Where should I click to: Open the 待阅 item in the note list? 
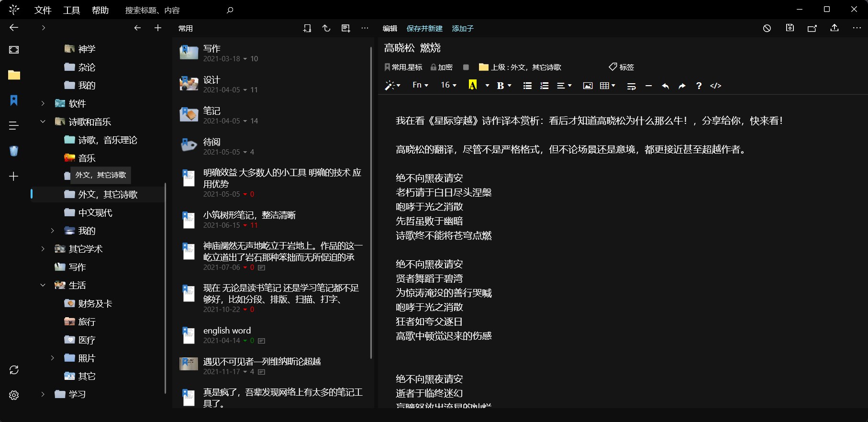coord(272,146)
